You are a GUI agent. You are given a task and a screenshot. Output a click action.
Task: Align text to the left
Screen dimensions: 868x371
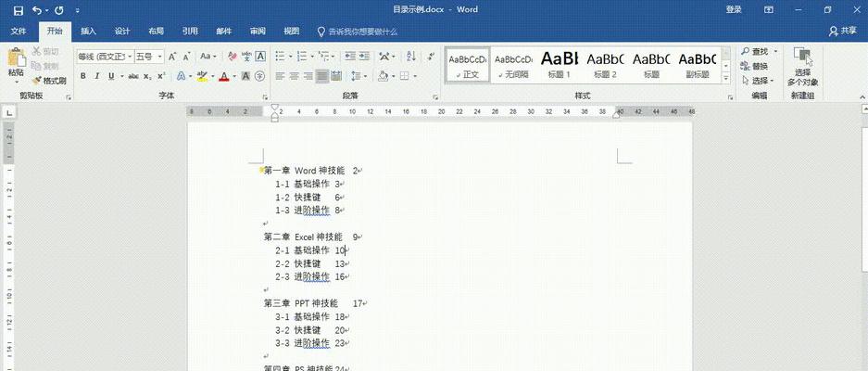pos(280,76)
